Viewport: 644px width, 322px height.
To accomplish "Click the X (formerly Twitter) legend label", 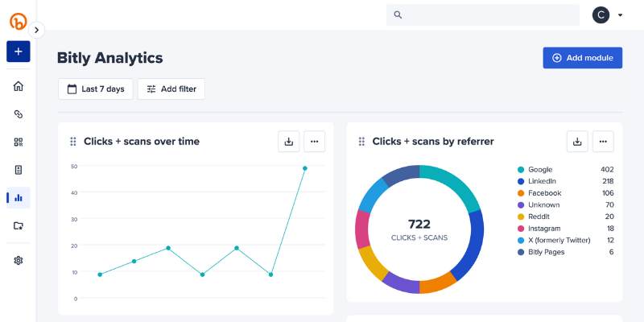I will (x=559, y=240).
